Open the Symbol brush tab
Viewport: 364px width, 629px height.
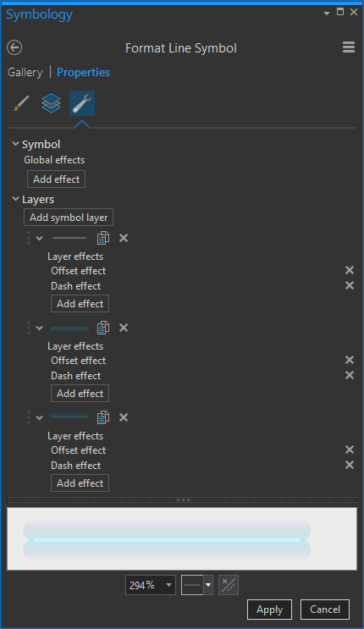tap(21, 103)
